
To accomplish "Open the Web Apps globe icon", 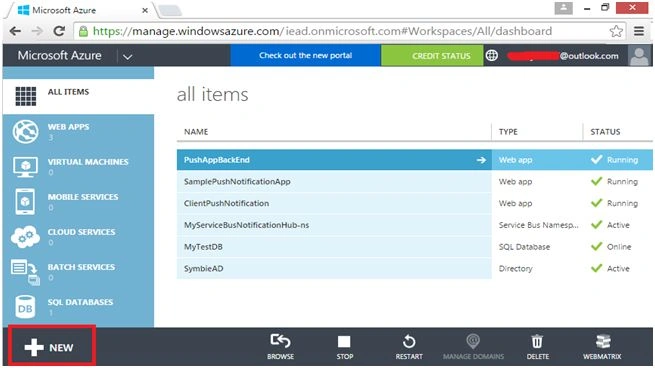I will click(25, 131).
